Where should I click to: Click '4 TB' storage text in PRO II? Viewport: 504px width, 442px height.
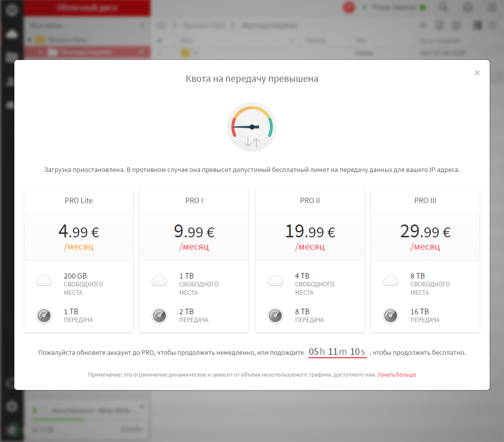point(302,276)
